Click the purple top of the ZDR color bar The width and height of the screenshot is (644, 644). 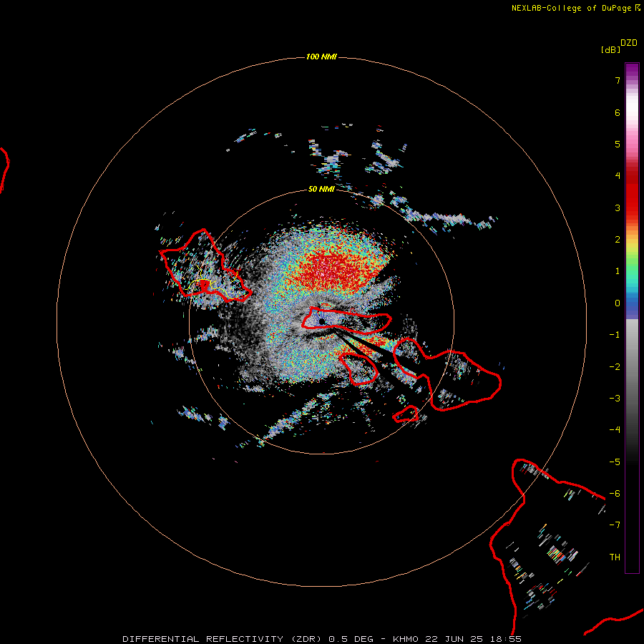(632, 71)
